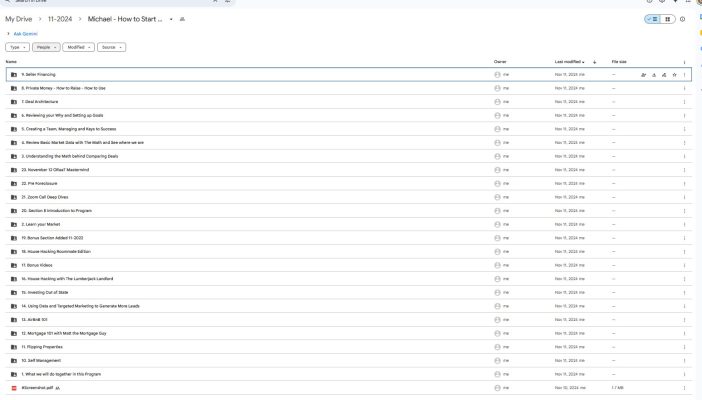702x400 pixels.
Task: Open the Modified filter dropdown
Action: coord(78,47)
